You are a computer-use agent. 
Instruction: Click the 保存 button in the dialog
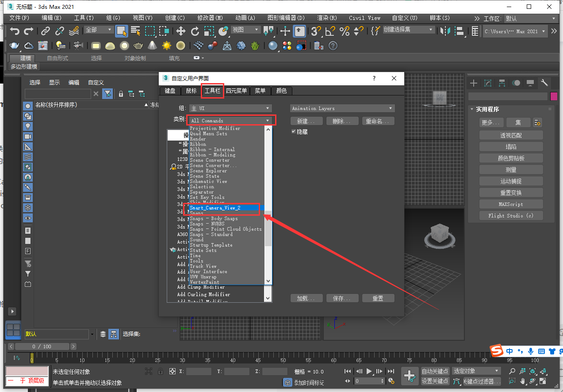click(342, 298)
